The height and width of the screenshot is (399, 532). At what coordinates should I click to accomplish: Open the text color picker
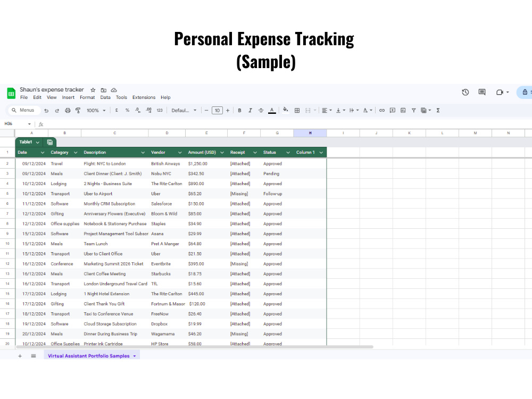272,111
